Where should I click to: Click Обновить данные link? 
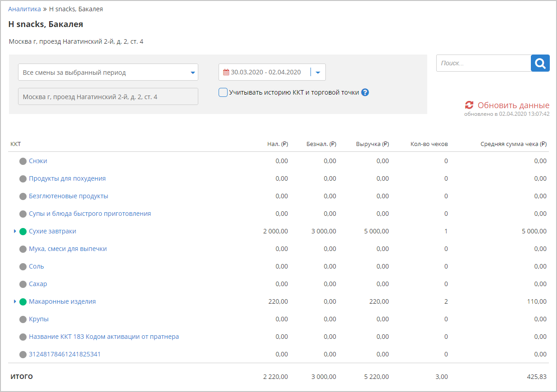click(x=513, y=105)
